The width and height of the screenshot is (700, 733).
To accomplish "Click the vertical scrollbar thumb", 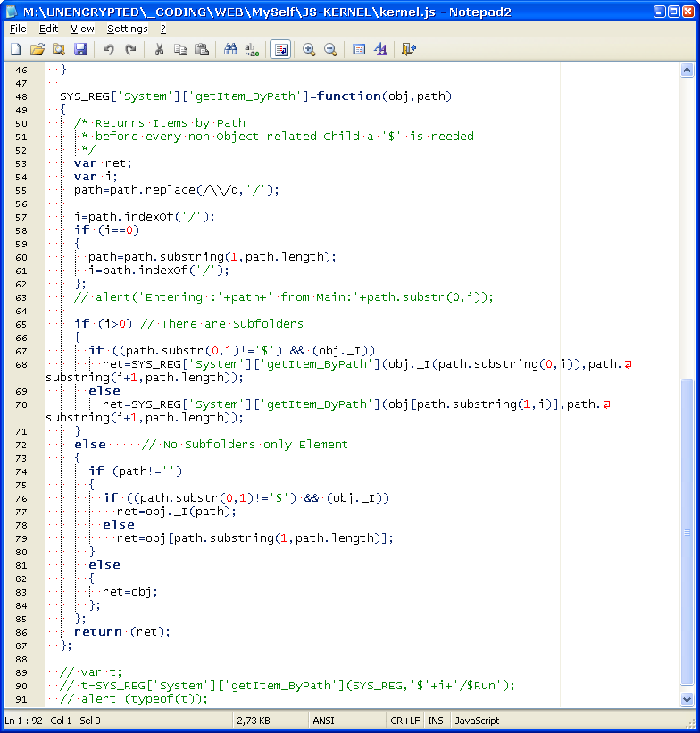I will pyautogui.click(x=687, y=532).
